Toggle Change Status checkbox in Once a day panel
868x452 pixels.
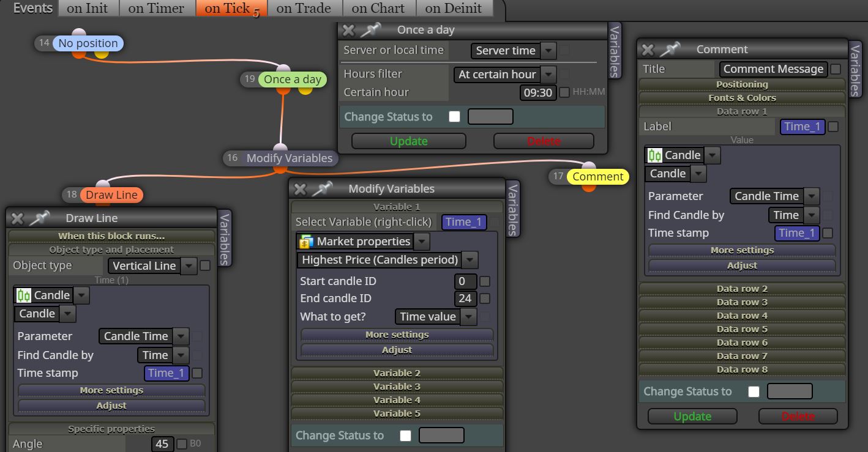[454, 117]
